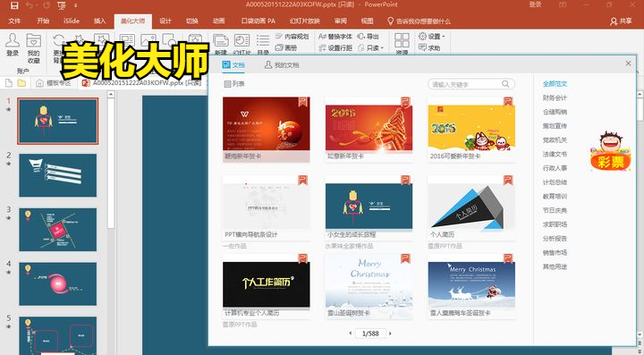Image resolution: width=644 pixels, height=355 pixels.
Task: Click the 幻灯片 slide library icon
Action: (x=241, y=45)
